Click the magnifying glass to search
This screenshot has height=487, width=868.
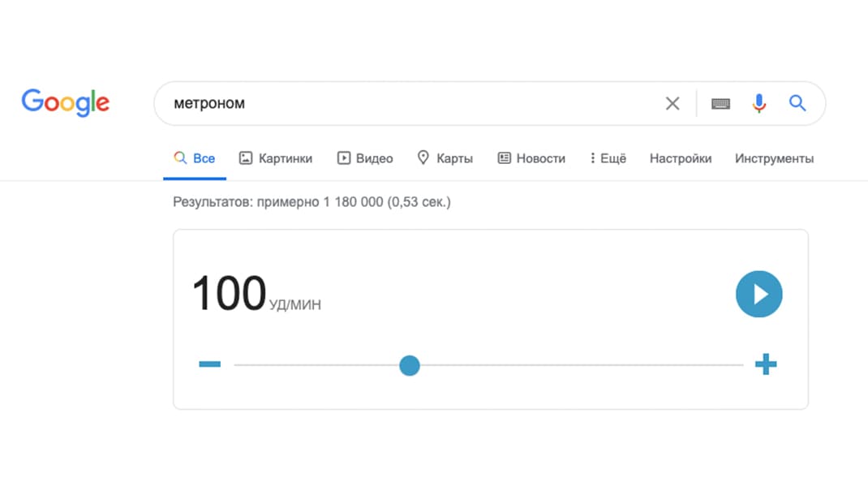click(797, 103)
